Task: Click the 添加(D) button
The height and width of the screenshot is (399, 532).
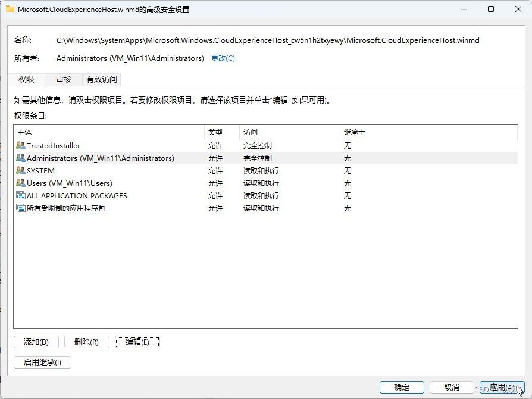Action: coord(36,342)
